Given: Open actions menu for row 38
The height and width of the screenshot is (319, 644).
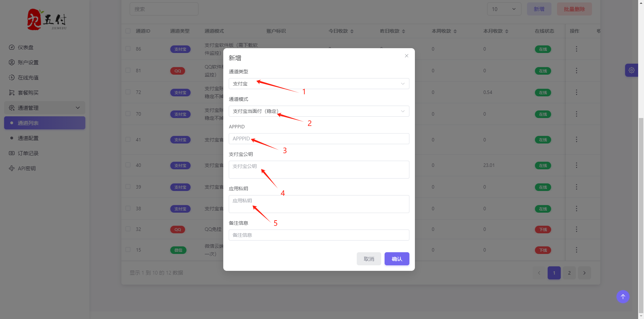Looking at the screenshot, I should coord(577,209).
